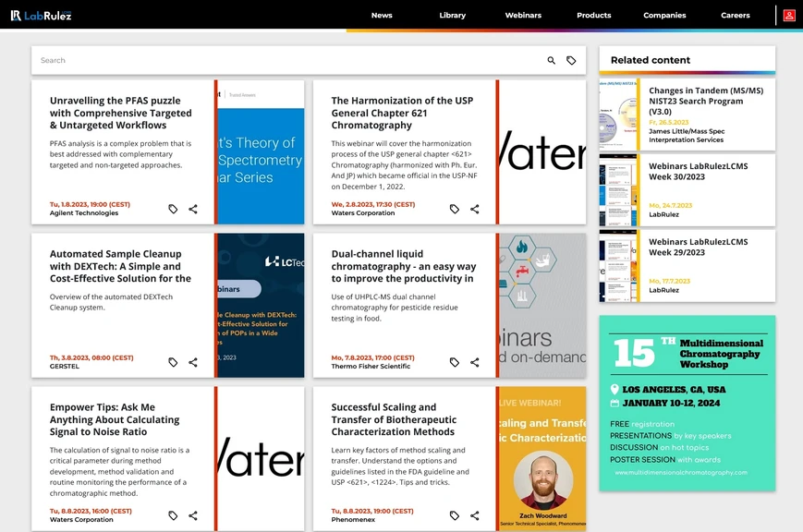Click the Multidimensional Chromatography Workshop banner
The width and height of the screenshot is (803, 532).
(687, 403)
